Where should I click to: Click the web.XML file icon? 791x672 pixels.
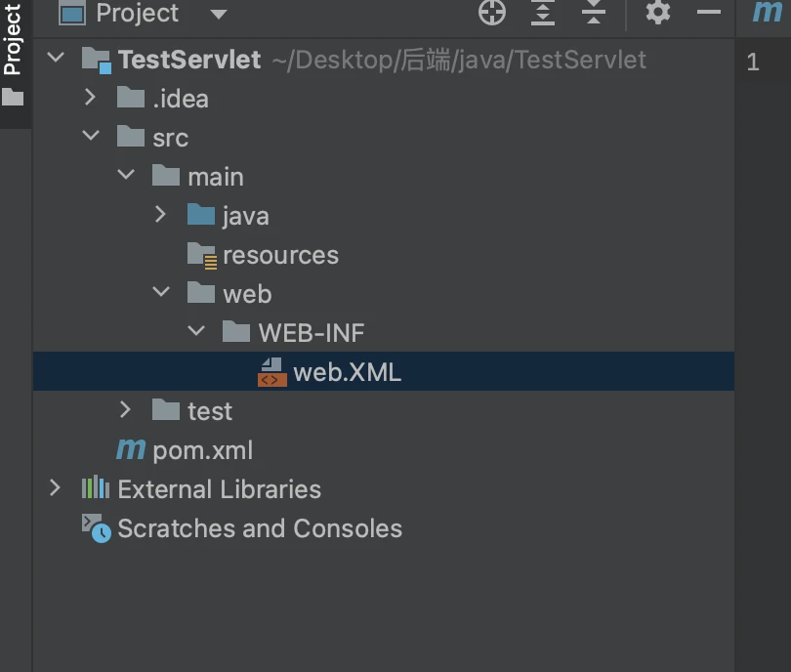coord(272,372)
